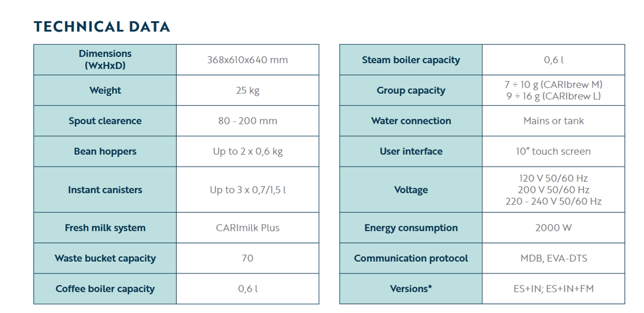Click the Voltage label cell
Image resolution: width=644 pixels, height=313 pixels.
(x=411, y=190)
